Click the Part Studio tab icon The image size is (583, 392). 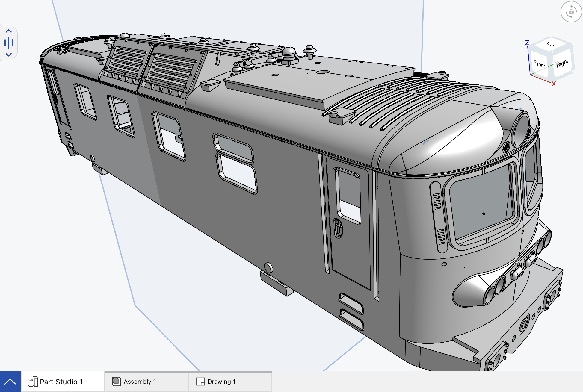click(33, 382)
